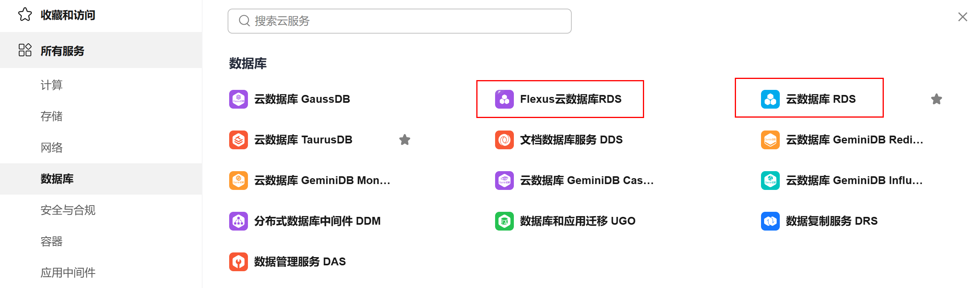Click the green UGO migration icon

click(504, 221)
